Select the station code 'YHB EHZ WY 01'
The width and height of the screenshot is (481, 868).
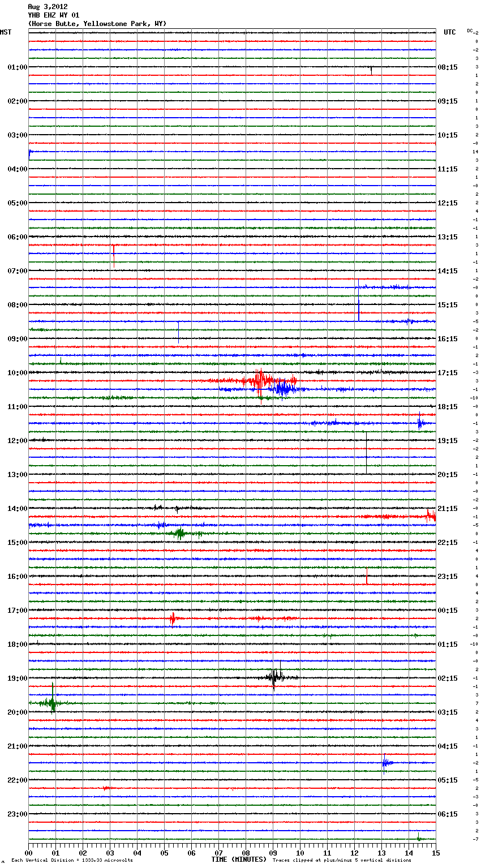[54, 15]
